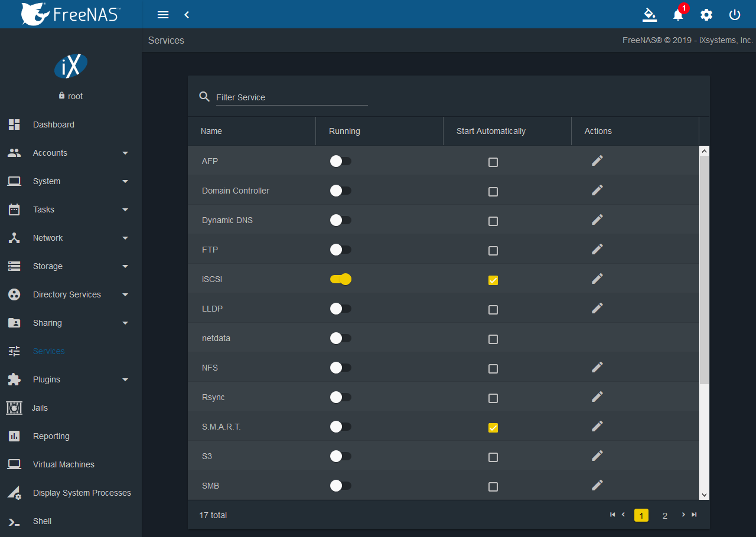Edit the S.M.A.R.T. service pencil icon

pos(597,426)
